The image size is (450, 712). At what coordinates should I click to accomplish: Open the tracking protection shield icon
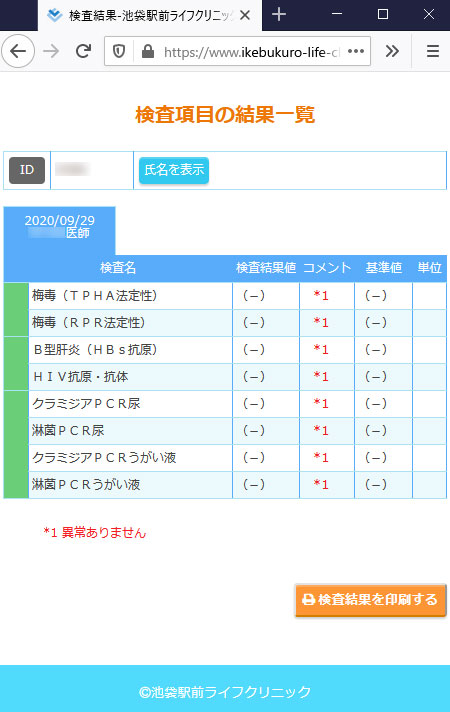pos(119,51)
